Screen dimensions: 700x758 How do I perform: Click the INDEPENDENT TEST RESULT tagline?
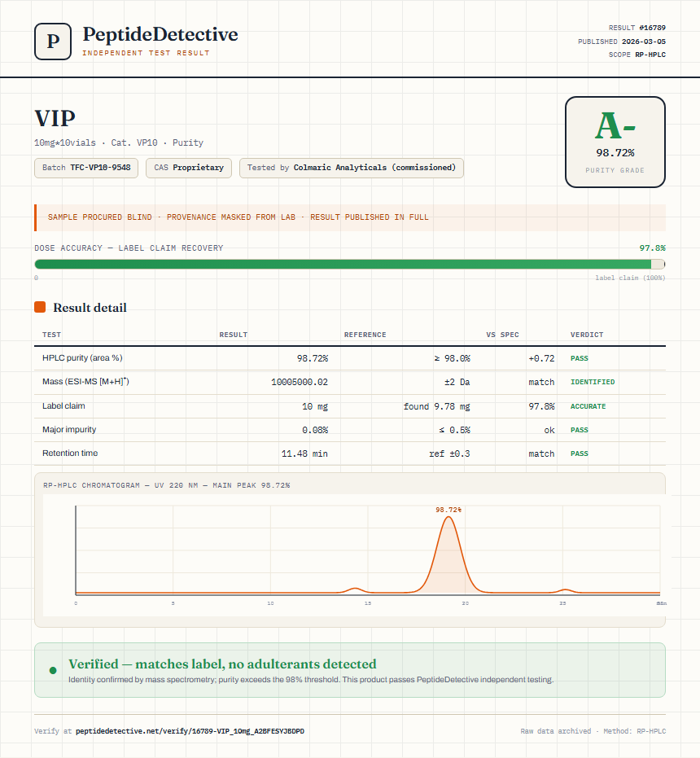click(x=146, y=53)
